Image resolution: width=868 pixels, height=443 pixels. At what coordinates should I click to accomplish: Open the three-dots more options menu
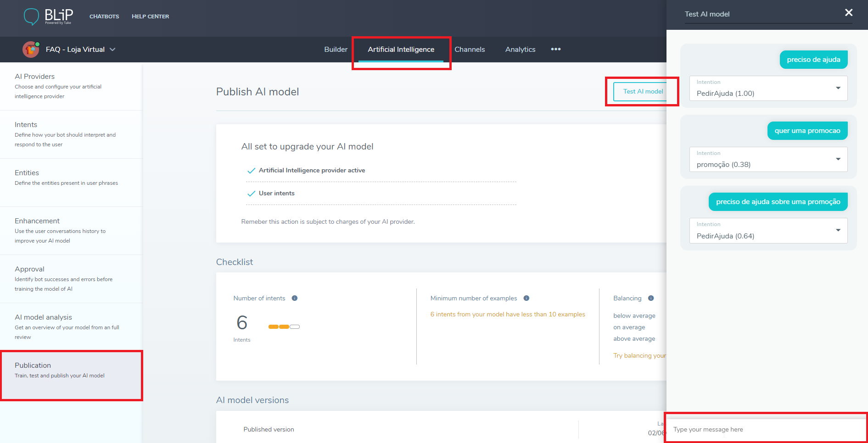coord(555,50)
